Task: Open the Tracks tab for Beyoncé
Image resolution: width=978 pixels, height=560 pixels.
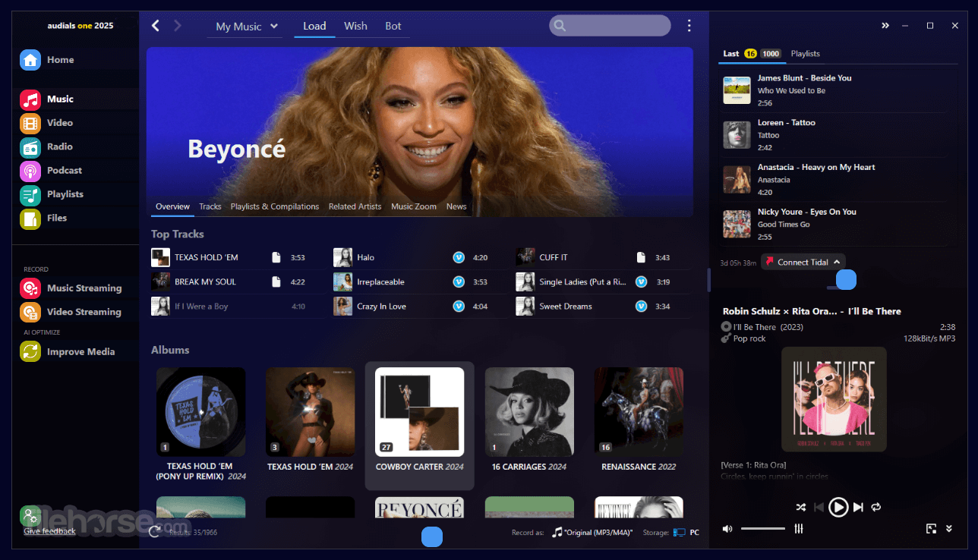Action: click(210, 206)
